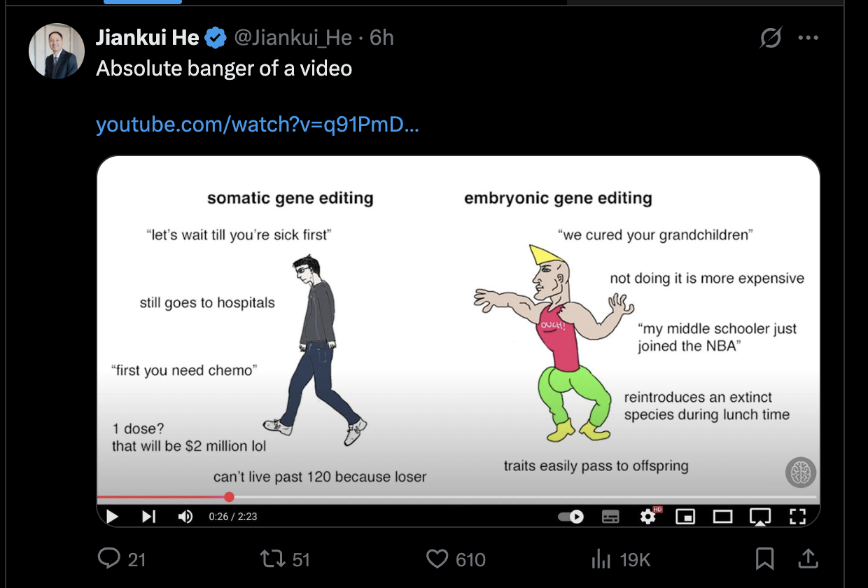View the 19K post analytics
This screenshot has height=588, width=868.
coord(621,559)
